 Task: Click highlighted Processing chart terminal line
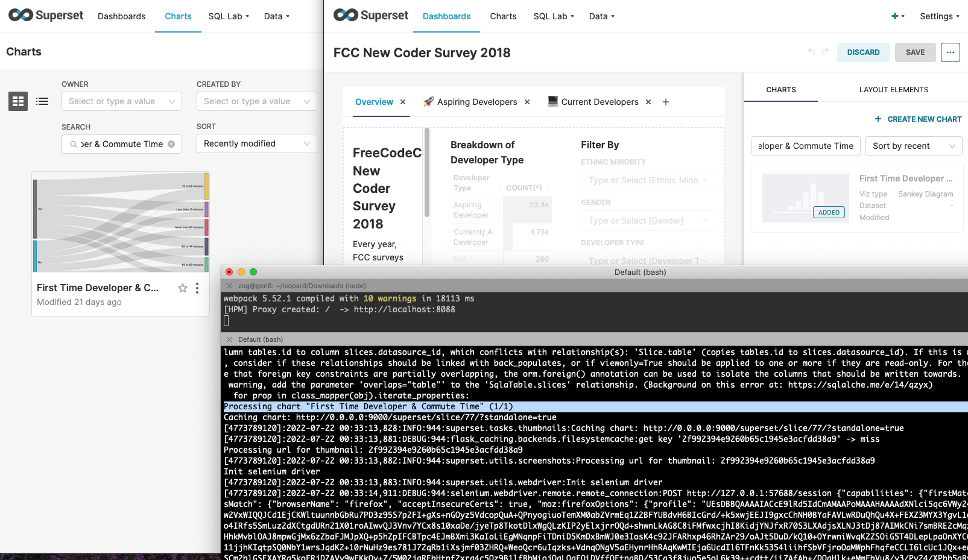595,407
